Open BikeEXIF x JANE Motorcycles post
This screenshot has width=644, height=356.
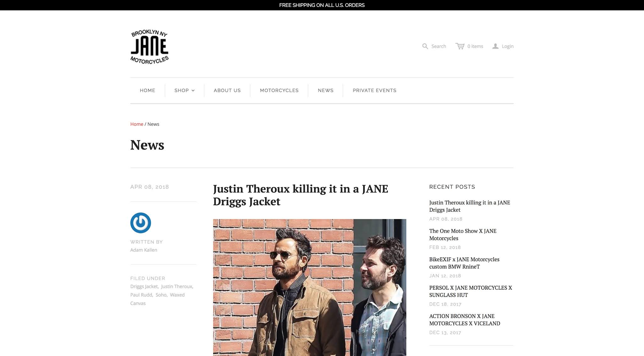tap(464, 263)
